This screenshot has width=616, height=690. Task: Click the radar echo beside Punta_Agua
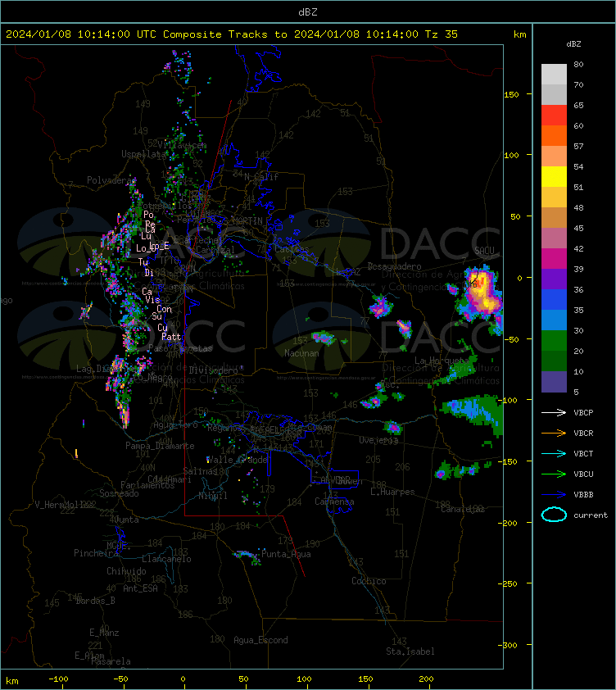click(x=247, y=556)
